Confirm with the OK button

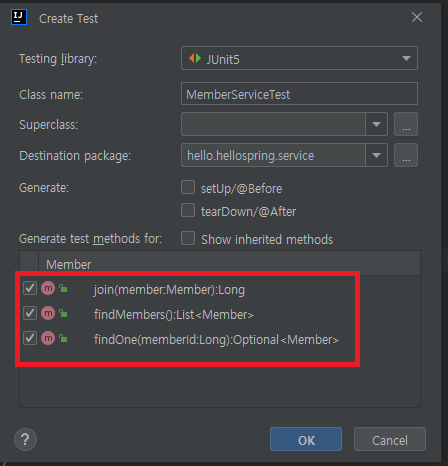(306, 439)
